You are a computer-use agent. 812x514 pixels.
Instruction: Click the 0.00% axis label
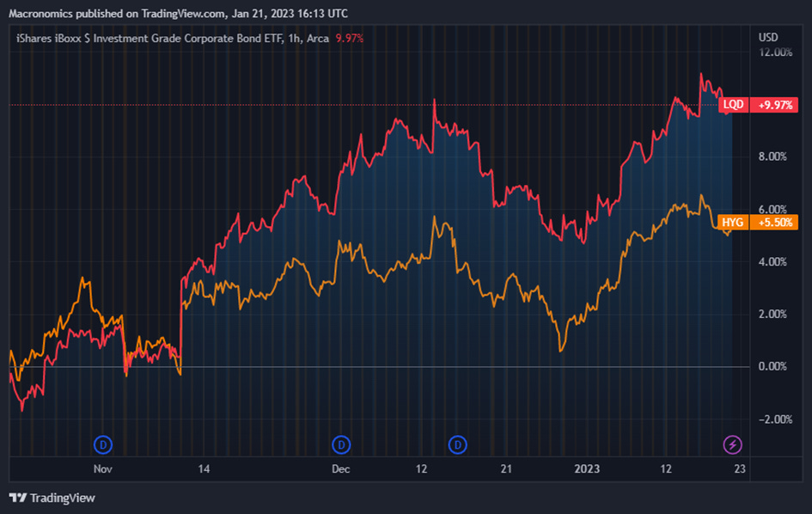772,366
